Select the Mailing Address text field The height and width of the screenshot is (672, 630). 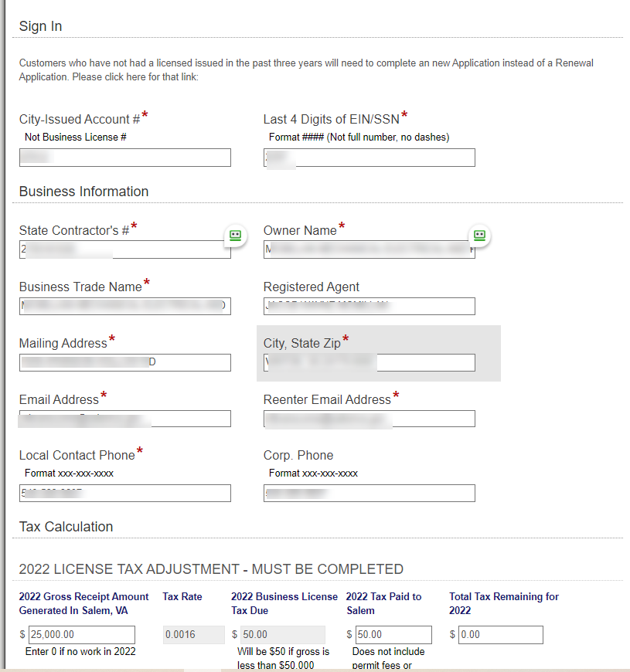[124, 362]
